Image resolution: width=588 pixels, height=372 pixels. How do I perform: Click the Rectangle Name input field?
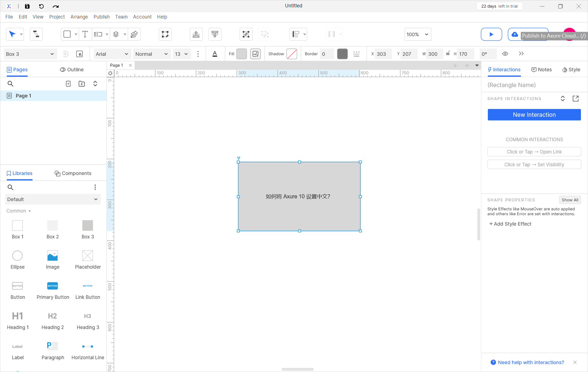(x=534, y=85)
